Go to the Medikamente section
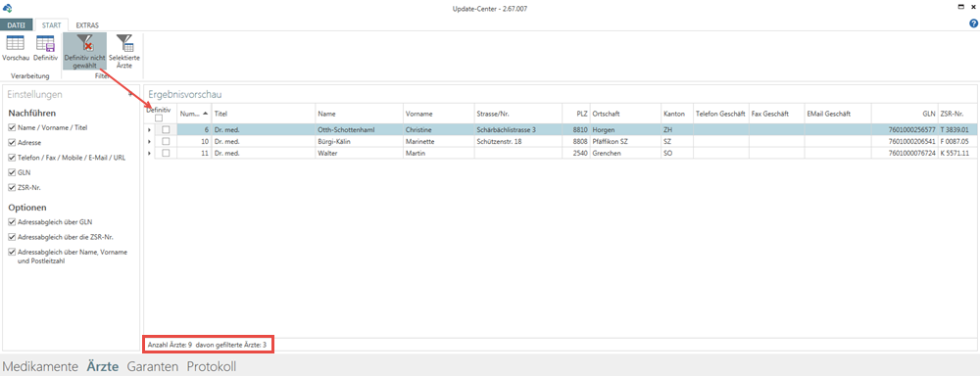 tap(40, 366)
